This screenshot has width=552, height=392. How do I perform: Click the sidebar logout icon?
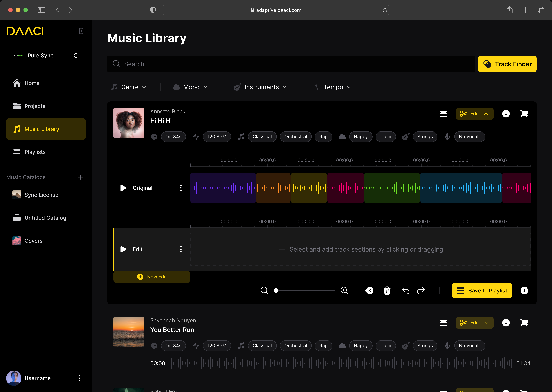click(82, 31)
